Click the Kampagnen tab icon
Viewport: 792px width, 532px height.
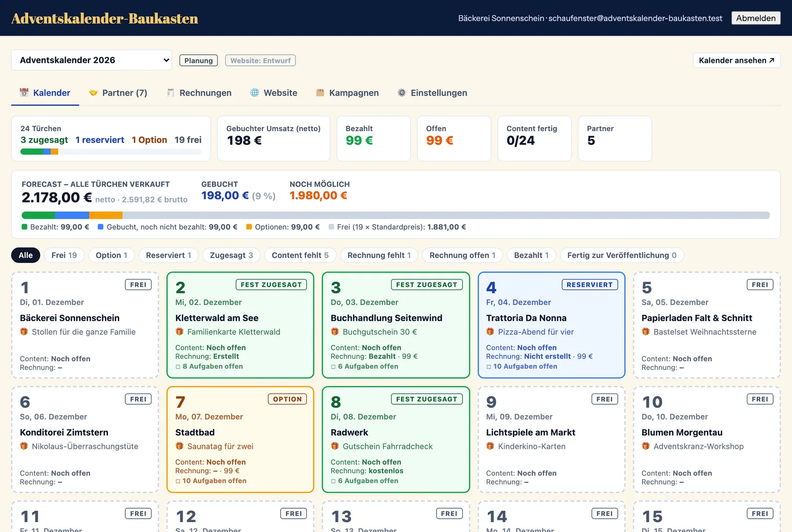click(320, 93)
